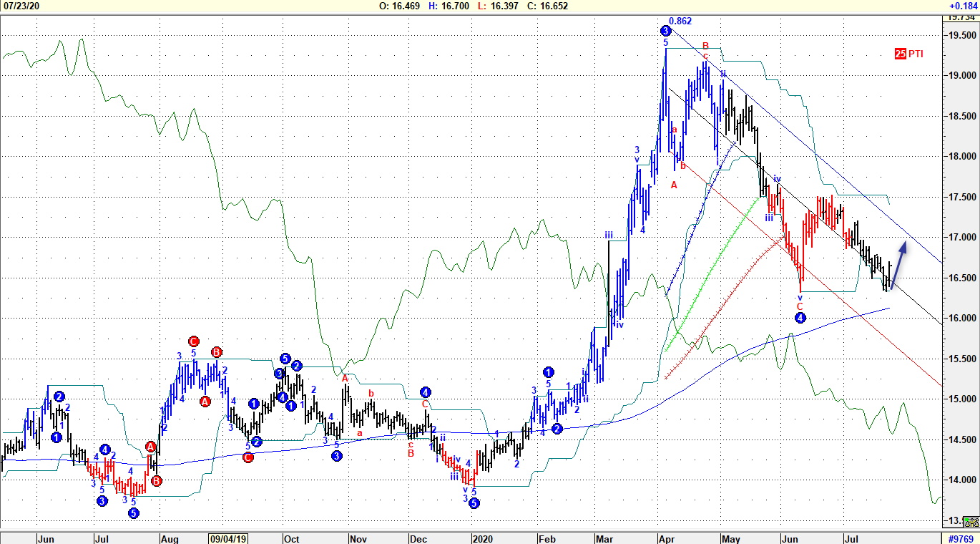The width and height of the screenshot is (980, 544).
Task: Click the #9769 label in the bottom-right corner
Action: [x=961, y=538]
